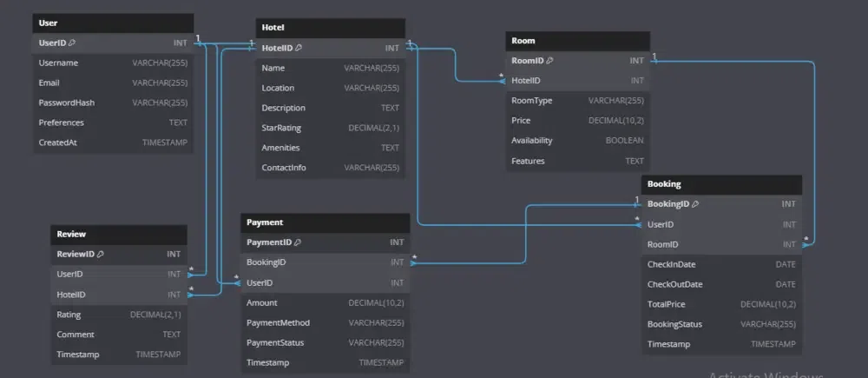
Task: Click the primary key icon next to HotelID in Hotel table
Action: click(x=299, y=48)
